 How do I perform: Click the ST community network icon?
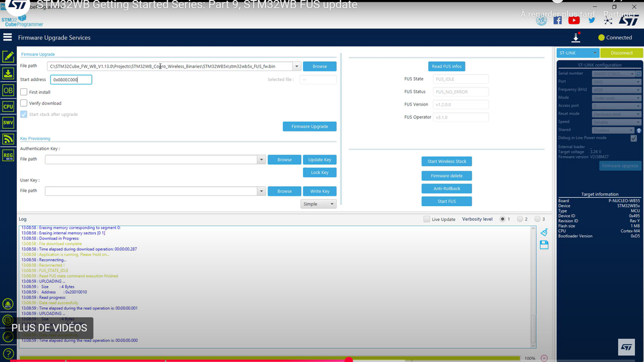608,20
